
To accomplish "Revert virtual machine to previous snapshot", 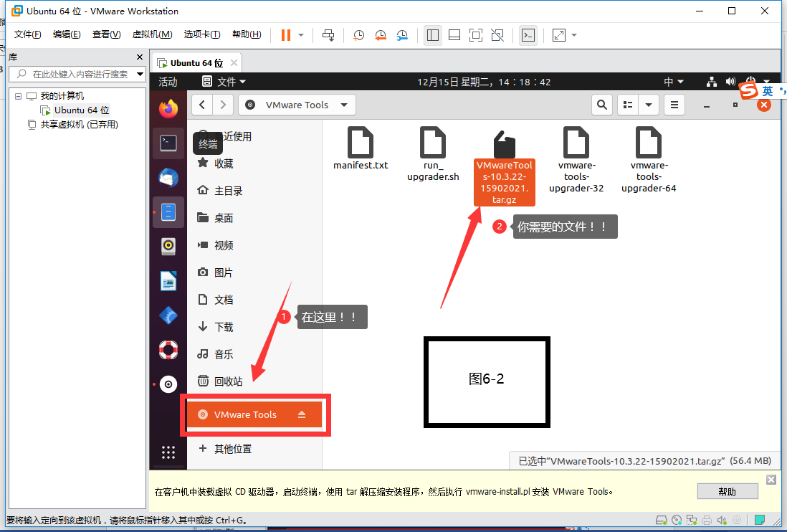I will tap(381, 35).
